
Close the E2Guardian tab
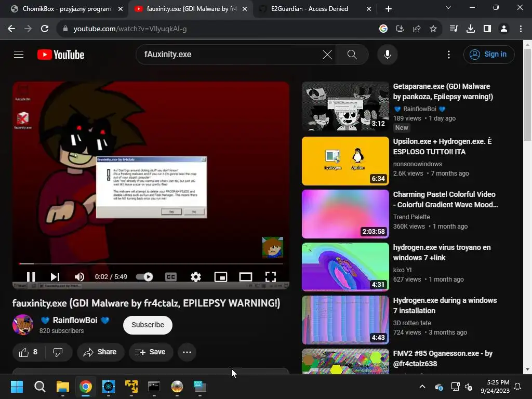point(369,9)
